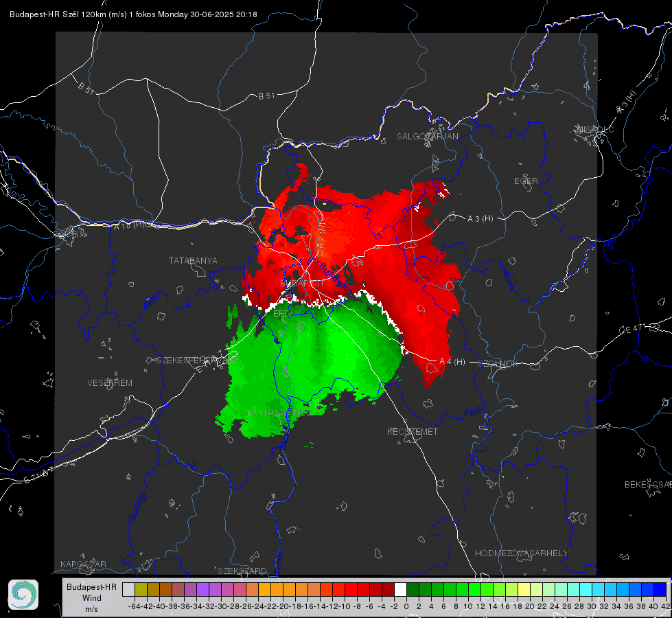The height and width of the screenshot is (618, 672).
Task: Click the SALGÓTARJÁN city label
Action: (x=427, y=137)
